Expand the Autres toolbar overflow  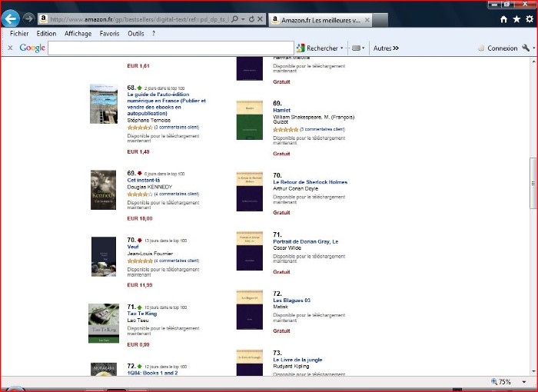click(x=386, y=48)
